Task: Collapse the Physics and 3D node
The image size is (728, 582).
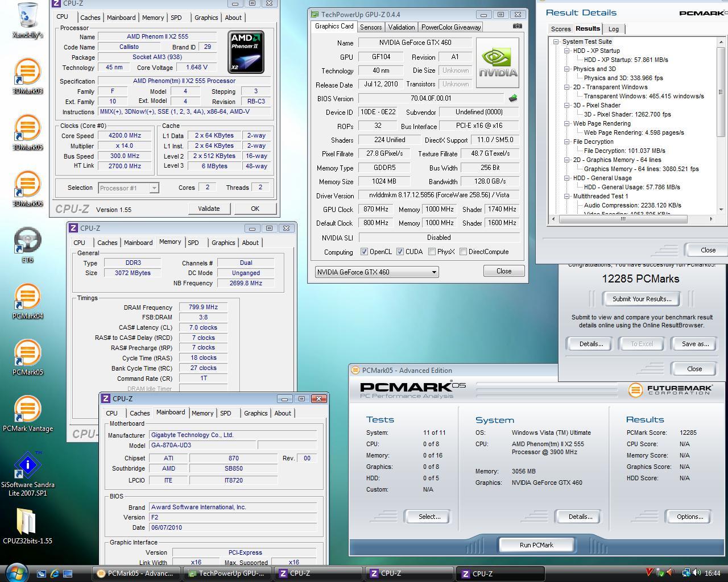Action: (567, 69)
